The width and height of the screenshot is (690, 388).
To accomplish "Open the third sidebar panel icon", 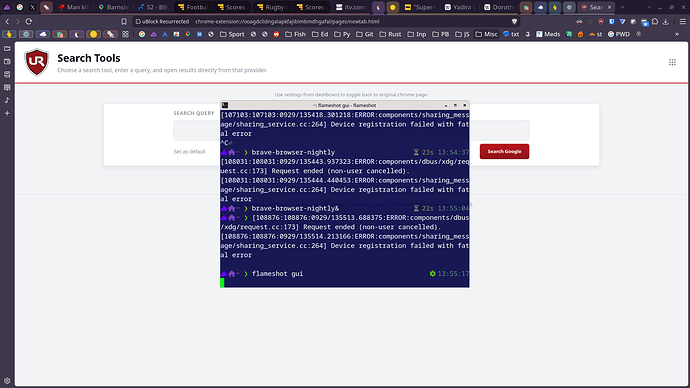I will (x=7, y=74).
